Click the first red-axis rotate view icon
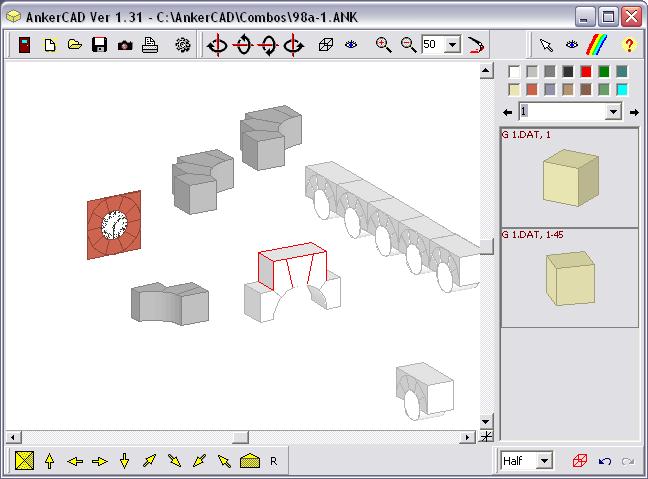The image size is (648, 479). (217, 45)
